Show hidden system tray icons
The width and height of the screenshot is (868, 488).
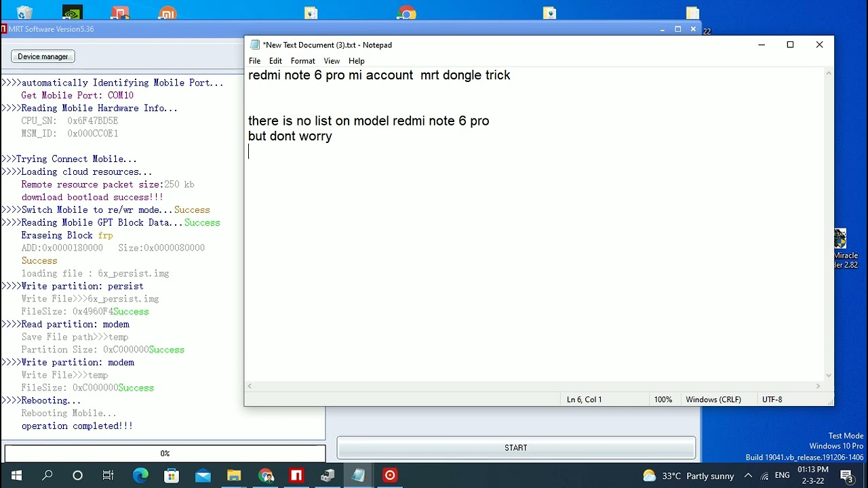click(x=748, y=476)
